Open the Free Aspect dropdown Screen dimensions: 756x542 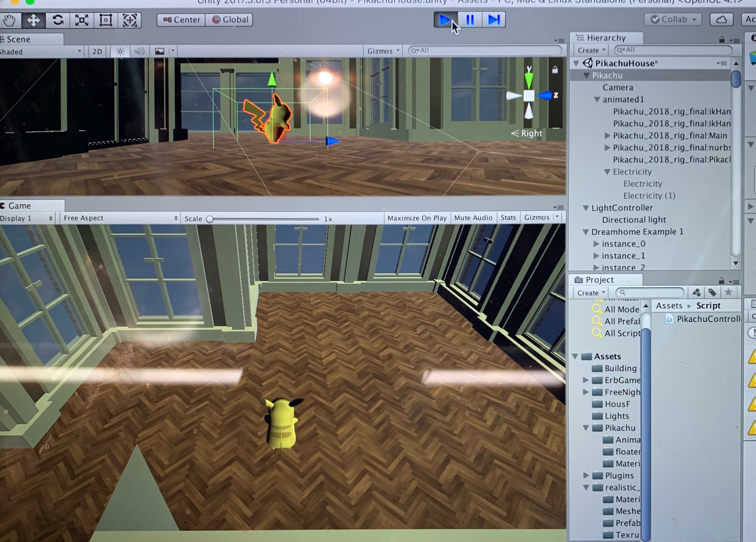coord(120,218)
